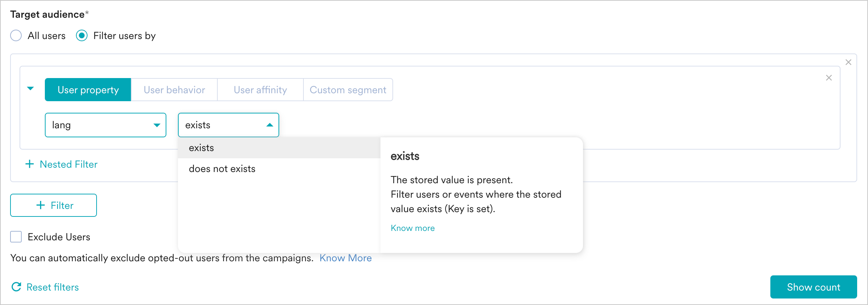Select the Filter users by radio button
Viewport: 868px width, 305px height.
[x=82, y=36]
